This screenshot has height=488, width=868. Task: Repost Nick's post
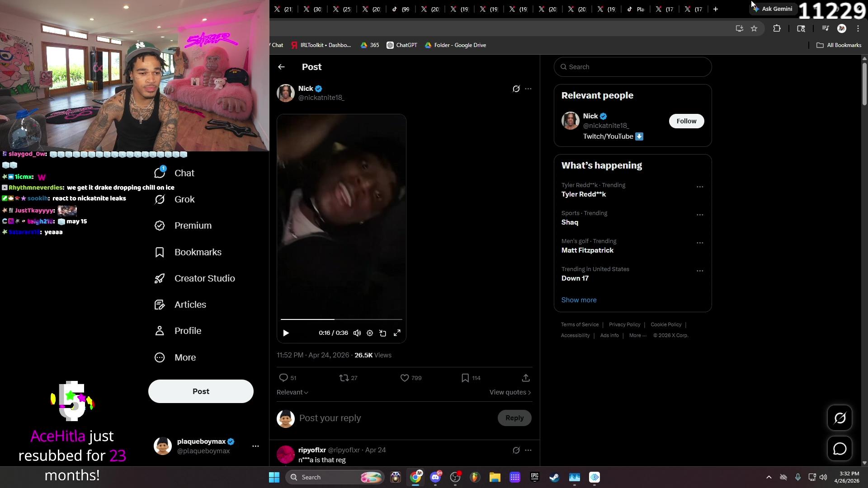tap(344, 378)
